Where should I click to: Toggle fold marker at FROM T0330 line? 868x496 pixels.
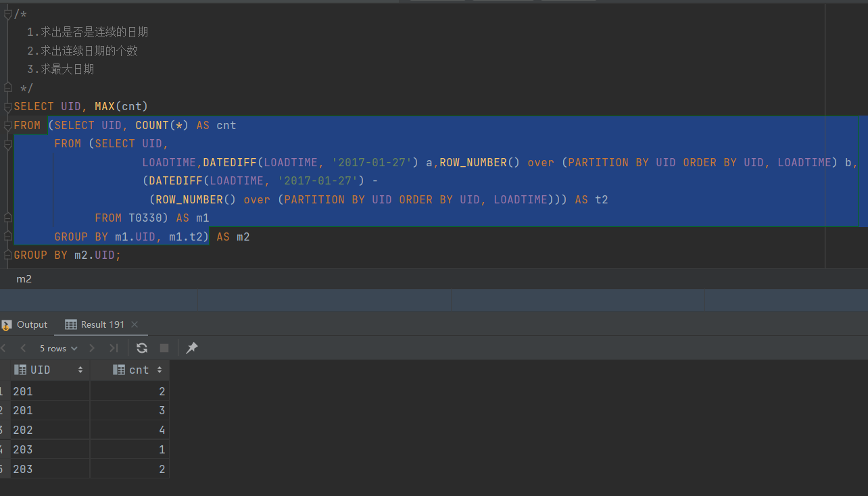coord(7,218)
